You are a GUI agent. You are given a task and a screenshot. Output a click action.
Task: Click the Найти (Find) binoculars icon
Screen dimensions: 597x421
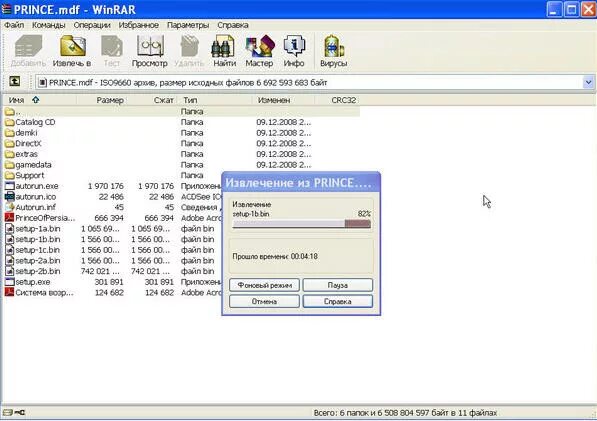click(x=223, y=46)
